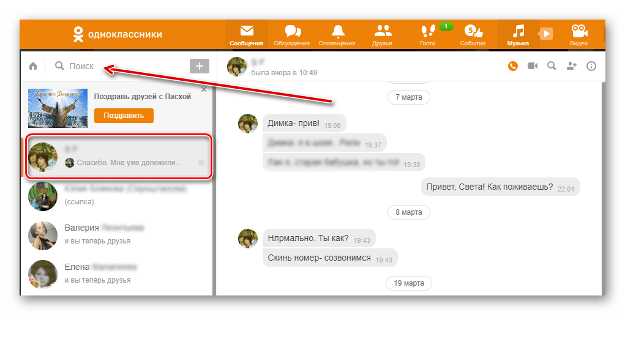The width and height of the screenshot is (625, 364).
Task: Open chat with message 'Спасибо. Мне уже доложили...'
Action: pos(118,157)
